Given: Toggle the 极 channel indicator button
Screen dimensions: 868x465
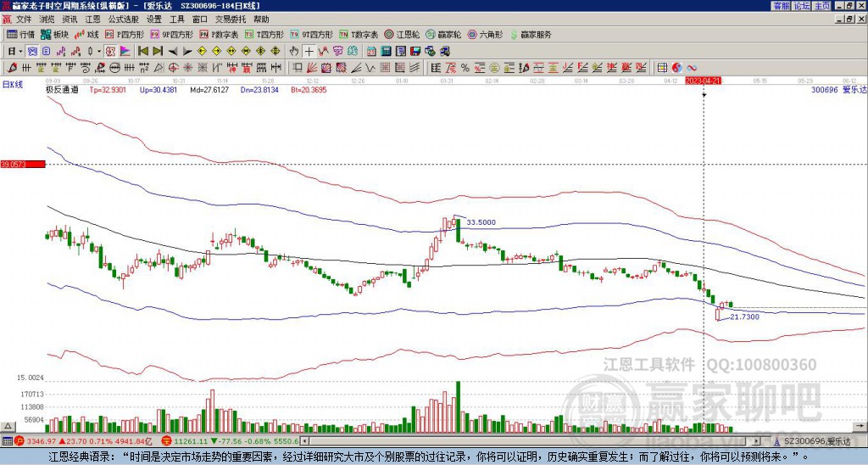Looking at the screenshot, I should (x=110, y=52).
